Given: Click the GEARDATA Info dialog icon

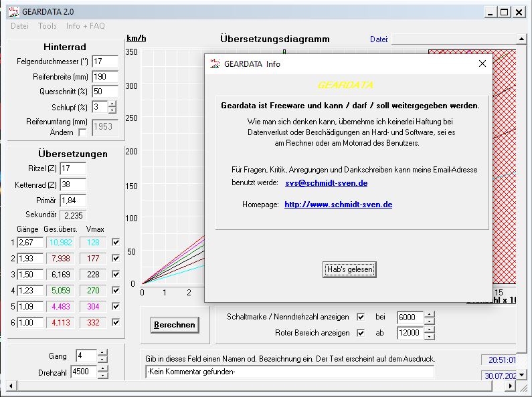Looking at the screenshot, I should click(x=215, y=64).
